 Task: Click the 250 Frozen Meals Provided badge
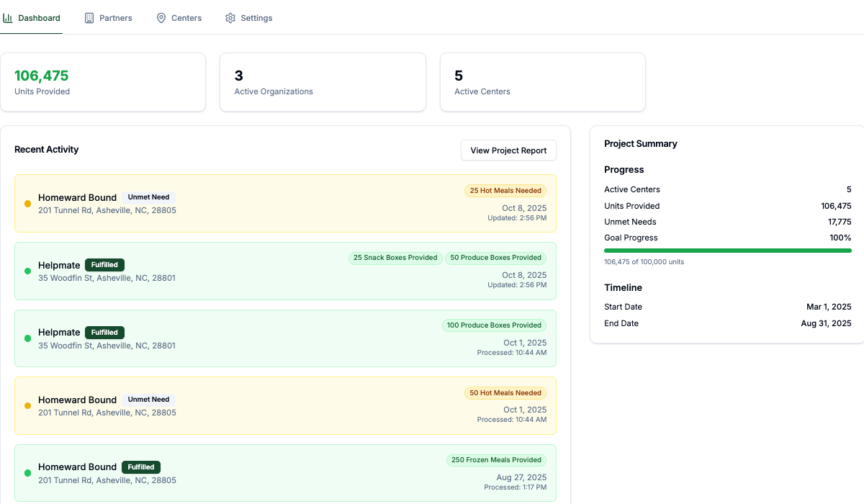click(496, 460)
